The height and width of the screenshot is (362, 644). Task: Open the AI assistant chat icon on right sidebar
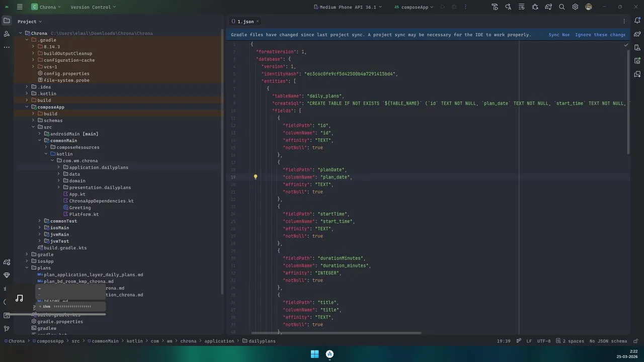click(x=637, y=74)
